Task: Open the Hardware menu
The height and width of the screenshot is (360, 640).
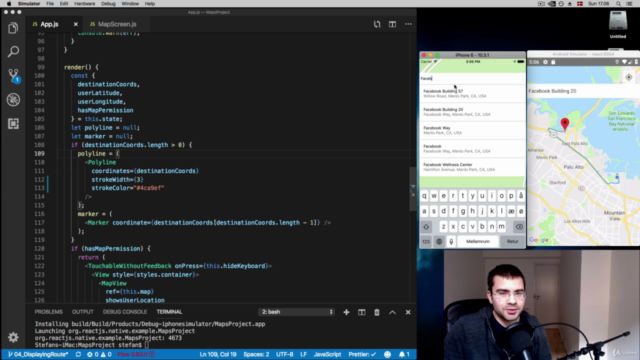Action: [84, 4]
